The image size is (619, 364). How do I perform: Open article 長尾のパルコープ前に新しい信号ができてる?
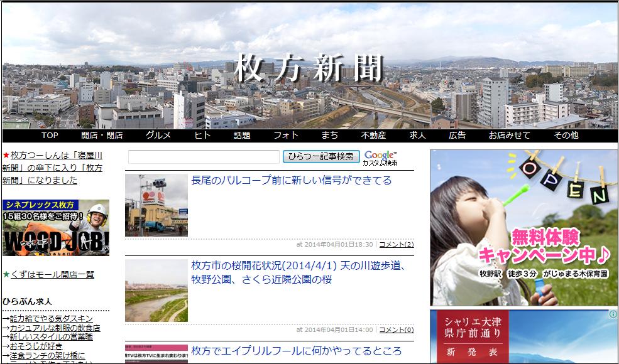pyautogui.click(x=292, y=180)
